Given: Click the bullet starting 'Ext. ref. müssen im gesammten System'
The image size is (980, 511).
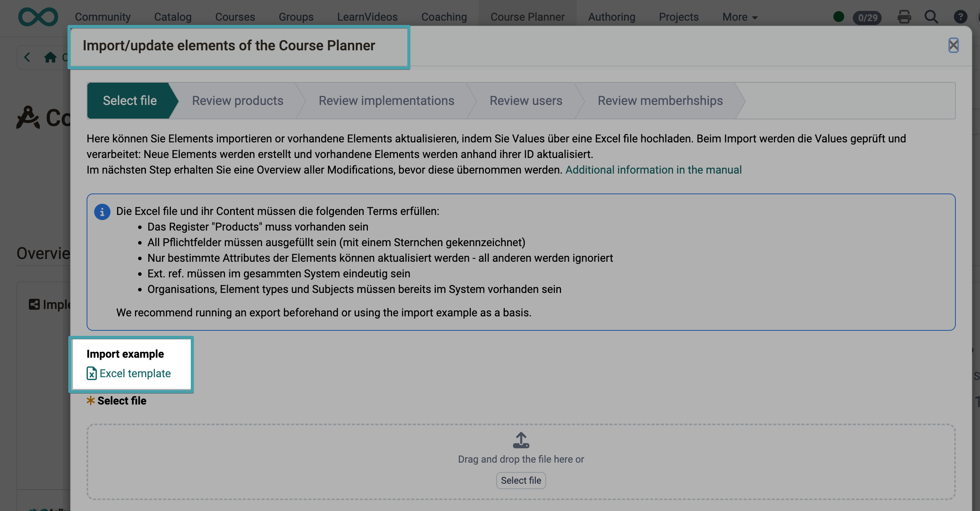Looking at the screenshot, I should (279, 273).
